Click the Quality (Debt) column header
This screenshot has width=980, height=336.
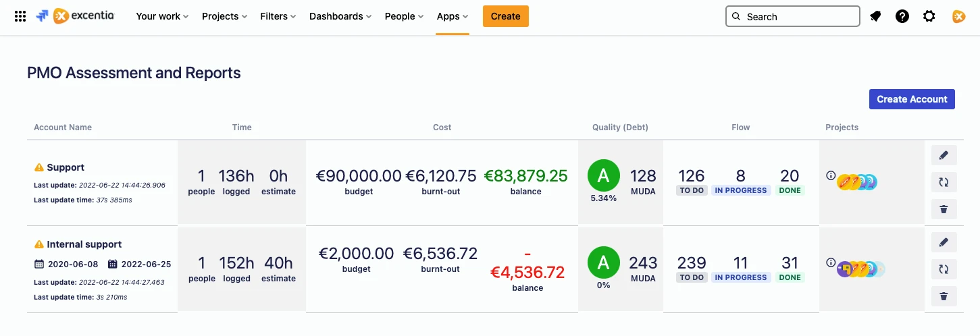pyautogui.click(x=620, y=127)
